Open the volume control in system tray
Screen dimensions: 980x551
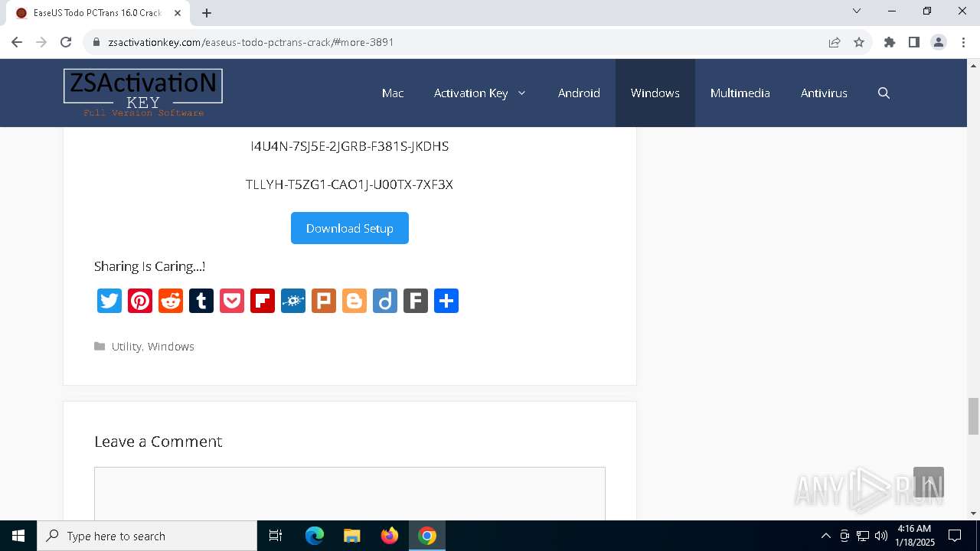(x=881, y=536)
